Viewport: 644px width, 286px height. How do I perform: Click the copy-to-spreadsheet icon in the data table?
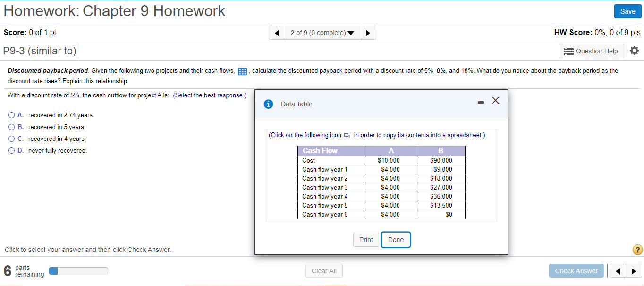pyautogui.click(x=347, y=135)
